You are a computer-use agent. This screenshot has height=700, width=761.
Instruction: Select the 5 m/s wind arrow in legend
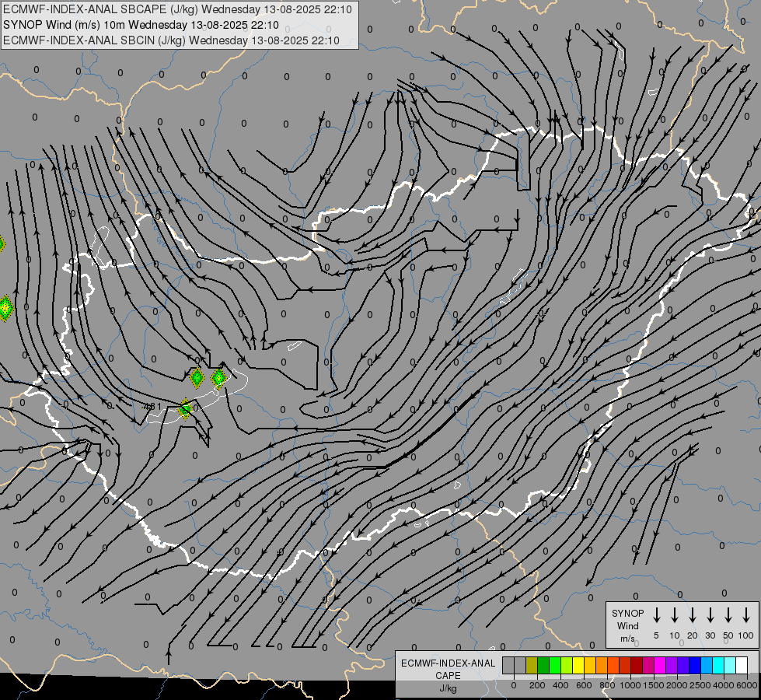pyautogui.click(x=656, y=615)
